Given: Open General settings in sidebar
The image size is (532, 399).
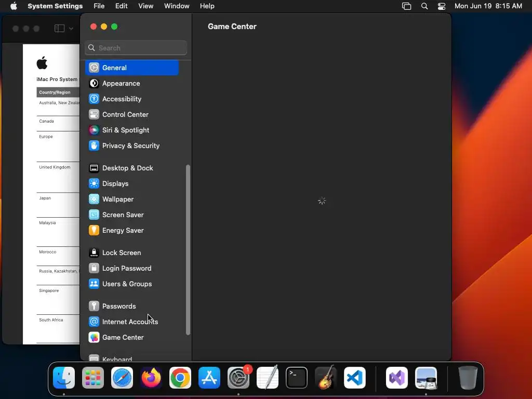Looking at the screenshot, I should click(132, 68).
